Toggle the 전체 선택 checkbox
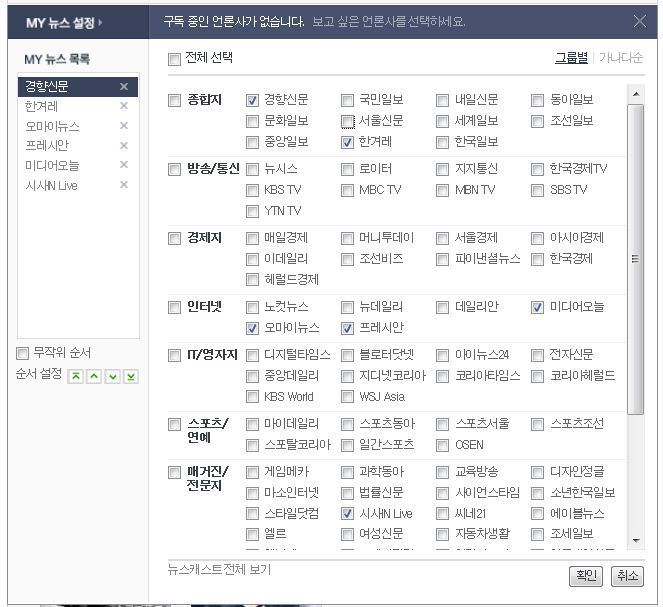 point(174,59)
